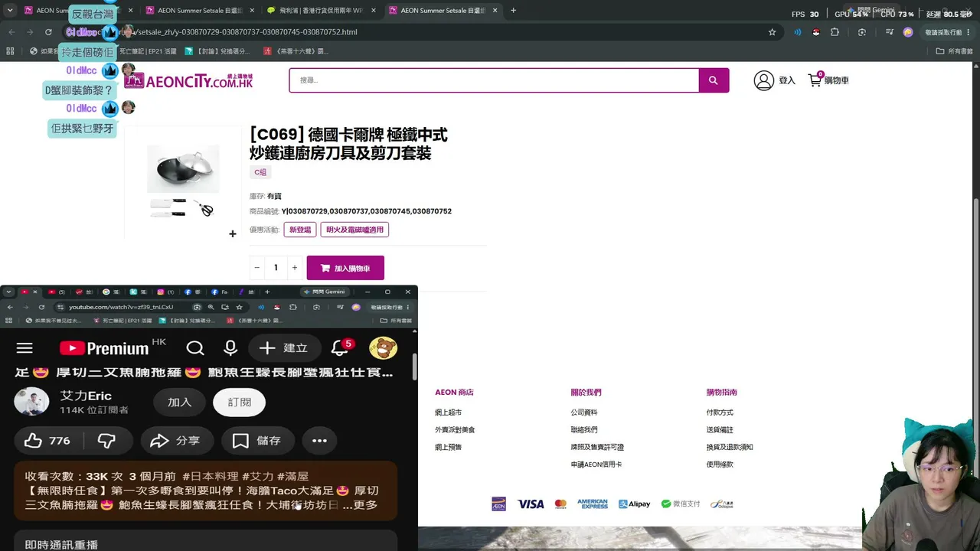Click the #日本料理 hashtag
Image resolution: width=980 pixels, height=551 pixels.
point(211,476)
